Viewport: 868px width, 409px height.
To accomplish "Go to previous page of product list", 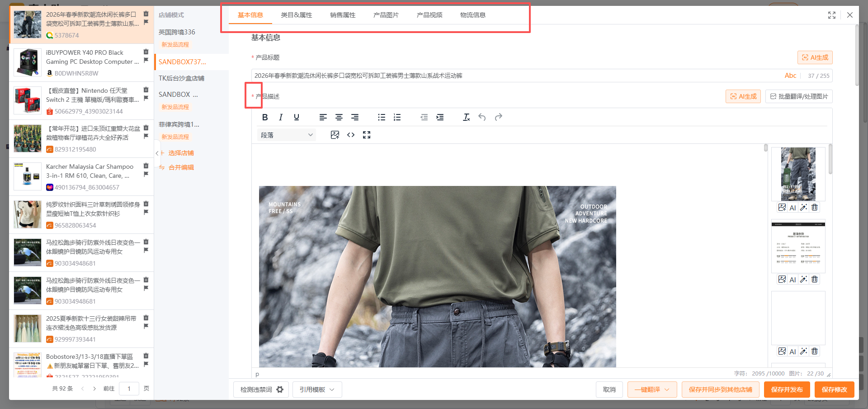I will (x=82, y=389).
